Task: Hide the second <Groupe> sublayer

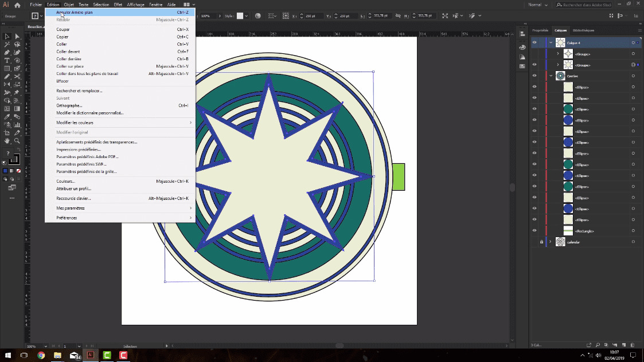Action: (534, 64)
